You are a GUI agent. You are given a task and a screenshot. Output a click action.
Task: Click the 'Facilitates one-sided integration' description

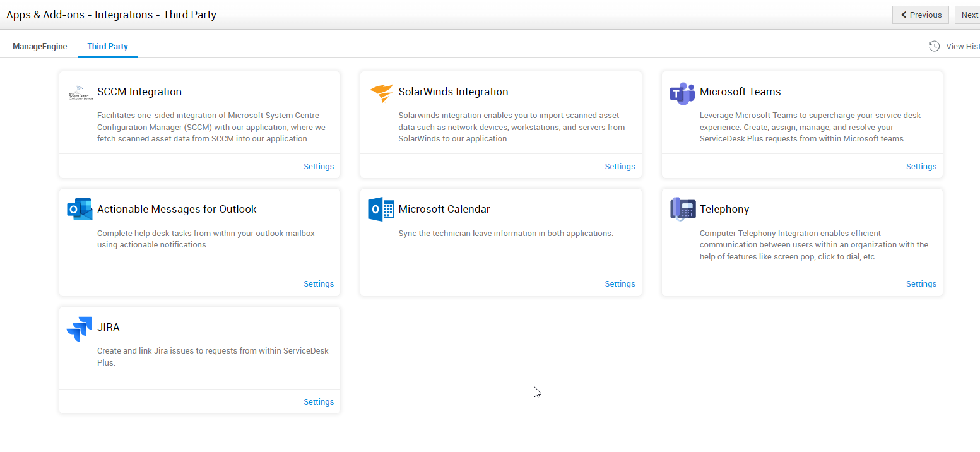(211, 127)
